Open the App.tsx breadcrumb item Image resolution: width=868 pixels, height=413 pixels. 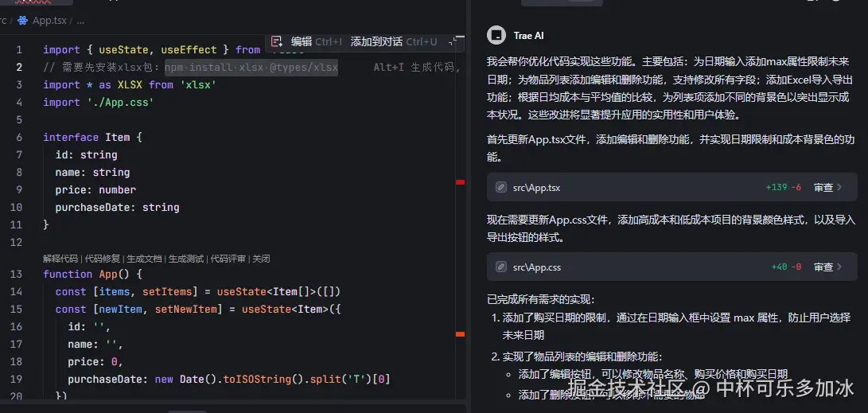(49, 21)
